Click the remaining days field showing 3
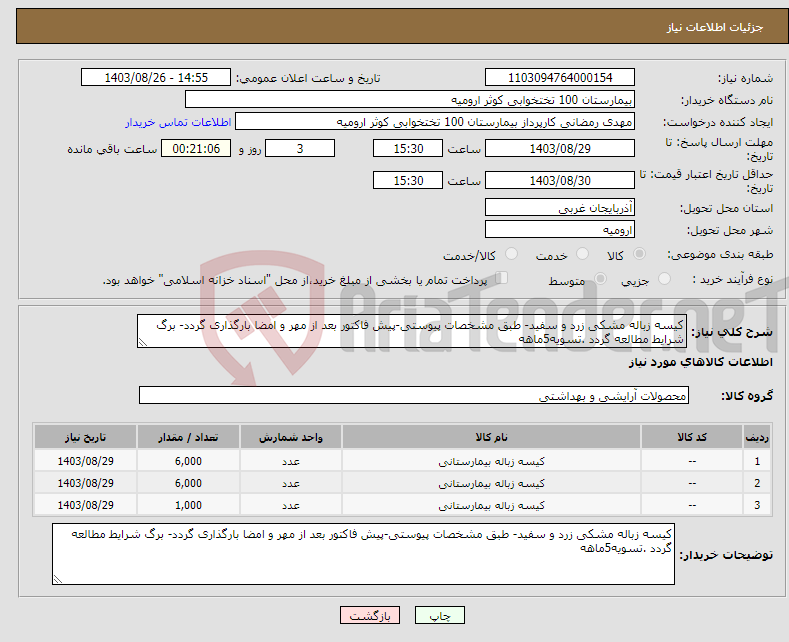The height and width of the screenshot is (642, 789). [300, 148]
